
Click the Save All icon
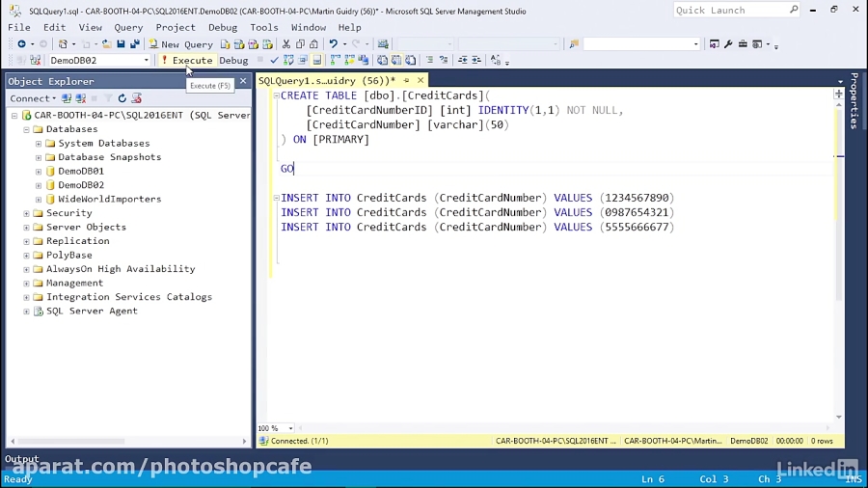point(134,44)
